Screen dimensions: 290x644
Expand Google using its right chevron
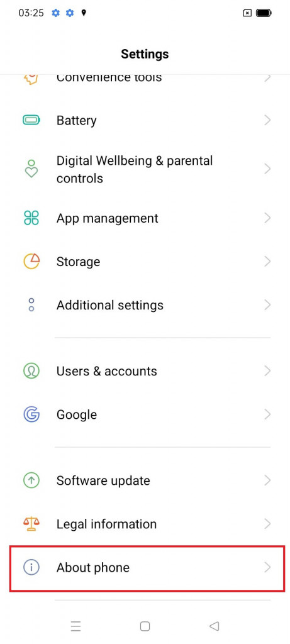click(x=267, y=414)
